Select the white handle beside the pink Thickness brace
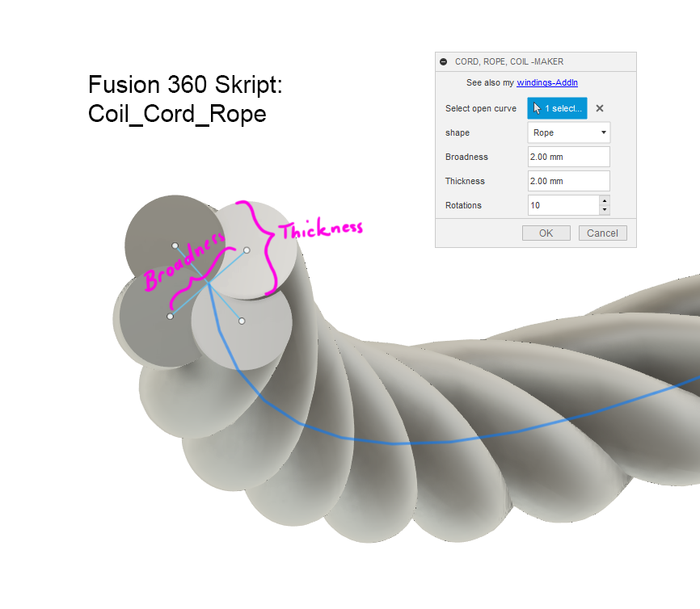This screenshot has width=700, height=609. click(247, 250)
